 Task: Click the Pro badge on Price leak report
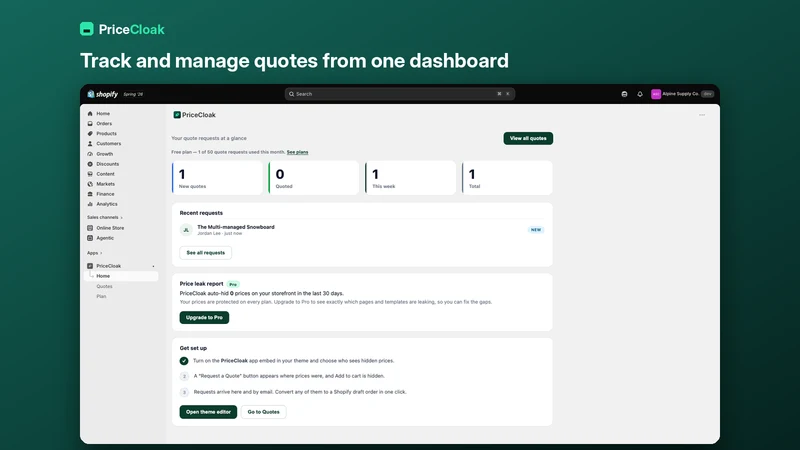tap(233, 285)
